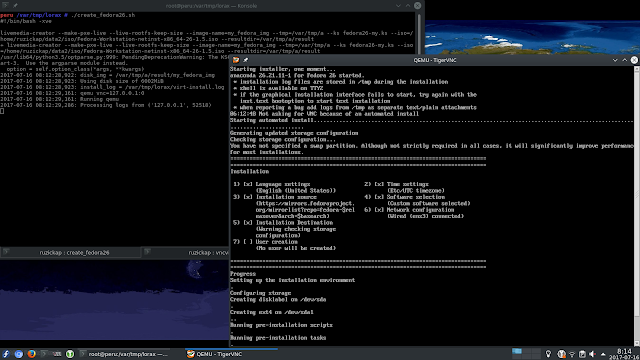Click the Konsole title 'root@peru:/var/tmp/lorax — Konsole'

point(211,6)
